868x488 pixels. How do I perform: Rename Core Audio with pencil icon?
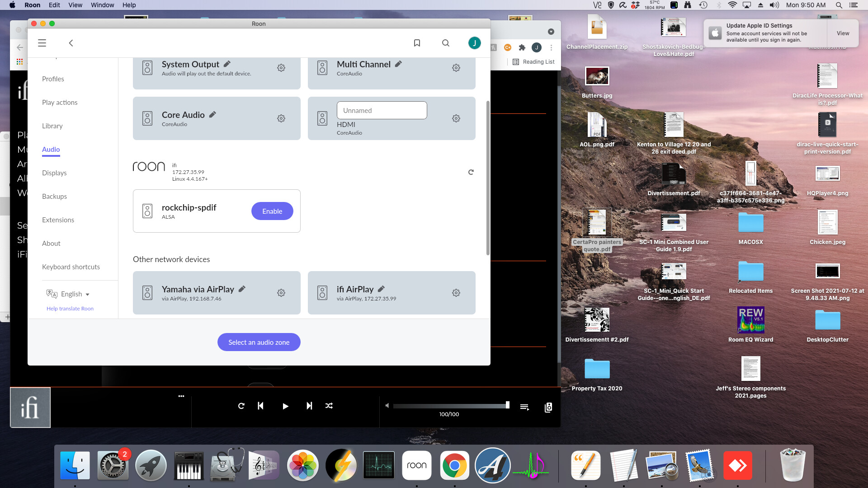point(212,114)
